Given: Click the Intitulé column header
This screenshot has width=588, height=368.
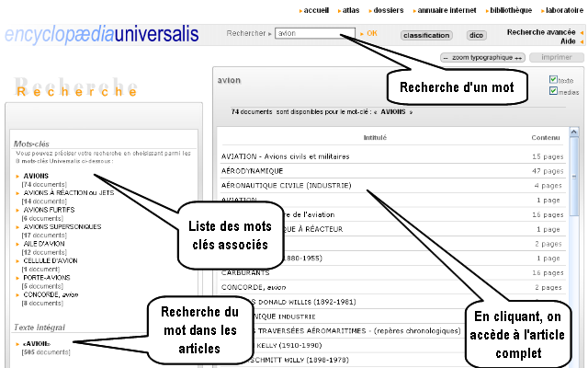Looking at the screenshot, I should pyautogui.click(x=375, y=138).
